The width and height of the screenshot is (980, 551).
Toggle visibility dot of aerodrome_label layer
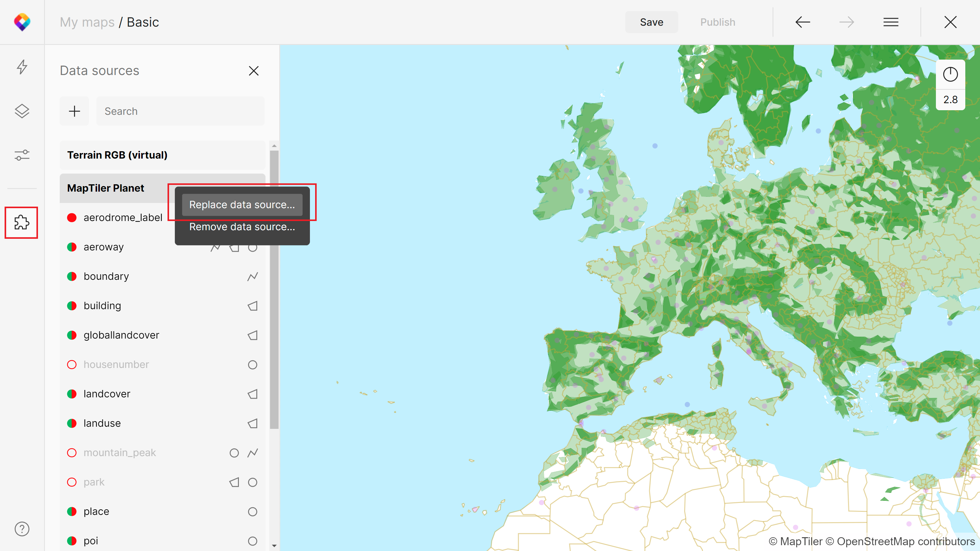tap(72, 218)
